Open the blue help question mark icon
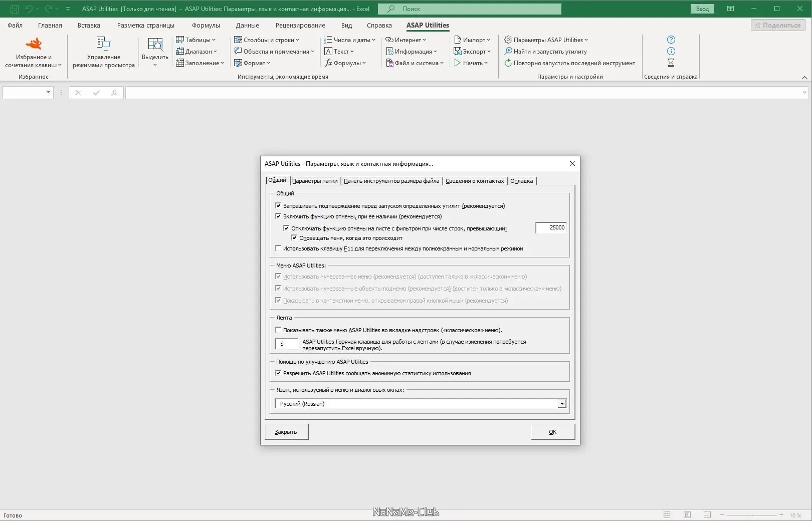The height and width of the screenshot is (521, 812). (671, 39)
